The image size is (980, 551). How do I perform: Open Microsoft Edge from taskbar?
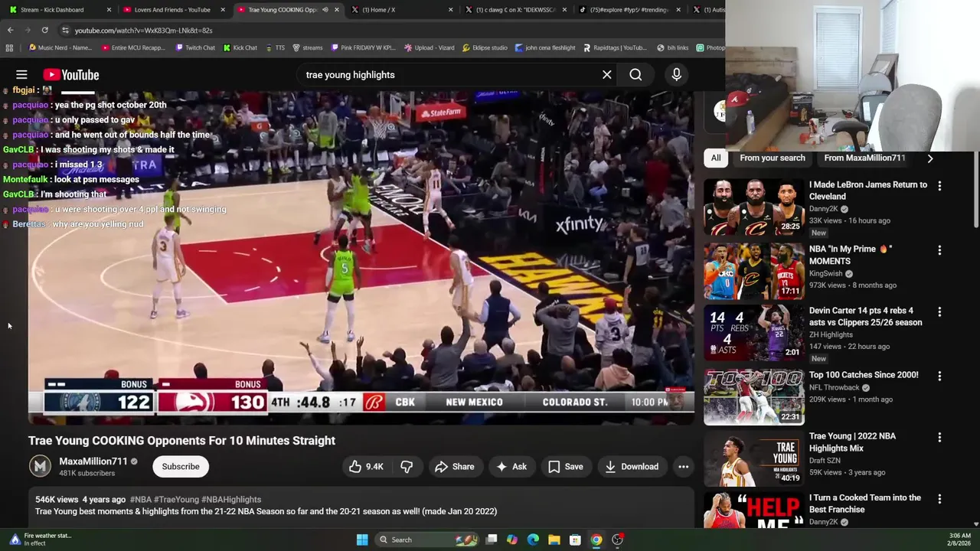533,540
